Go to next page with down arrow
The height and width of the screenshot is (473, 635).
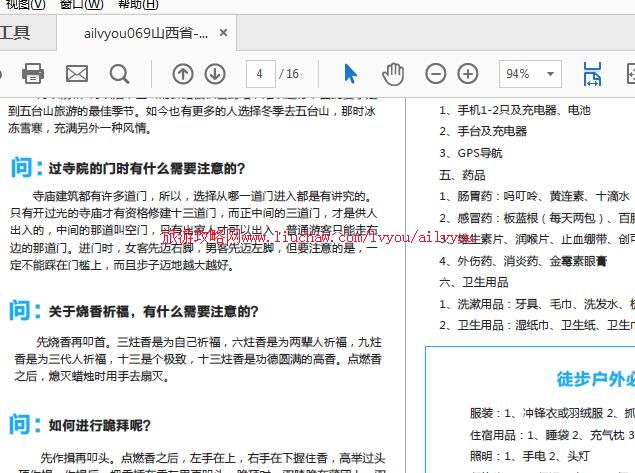215,73
